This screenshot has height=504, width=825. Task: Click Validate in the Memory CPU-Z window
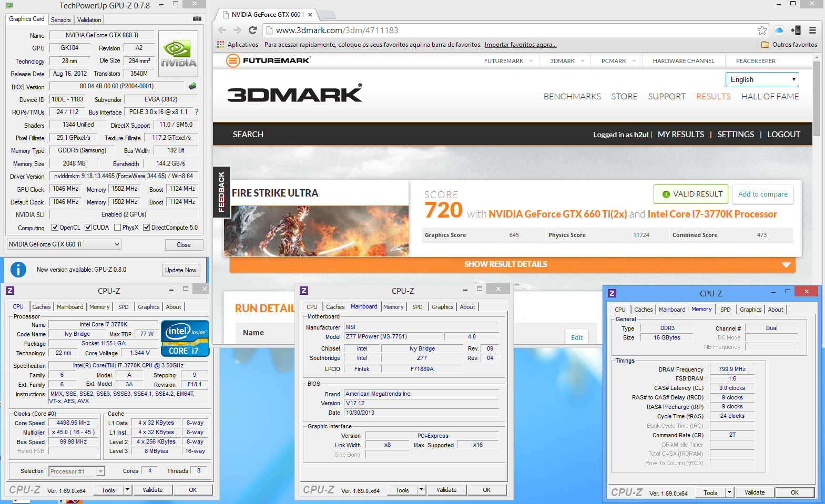(x=755, y=492)
